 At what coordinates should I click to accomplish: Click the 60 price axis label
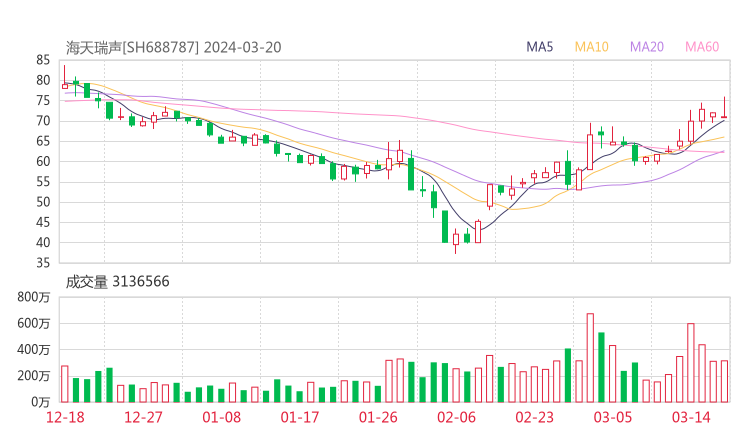point(43,161)
